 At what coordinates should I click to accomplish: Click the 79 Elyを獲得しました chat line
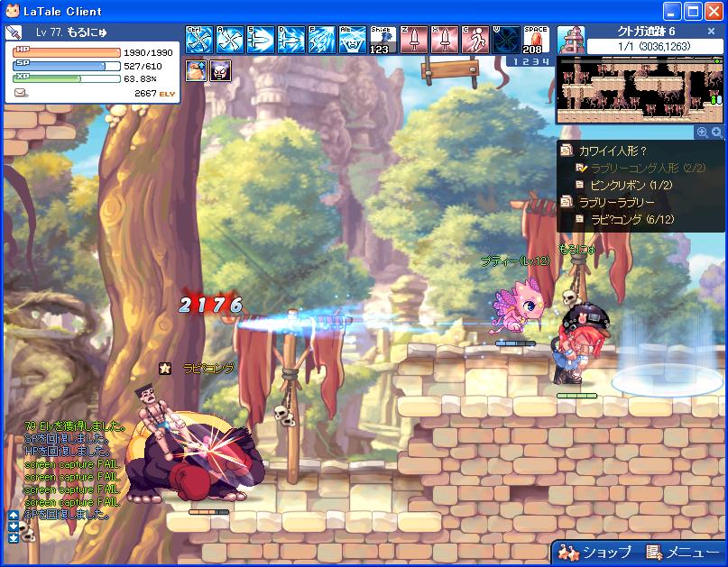[x=75, y=426]
